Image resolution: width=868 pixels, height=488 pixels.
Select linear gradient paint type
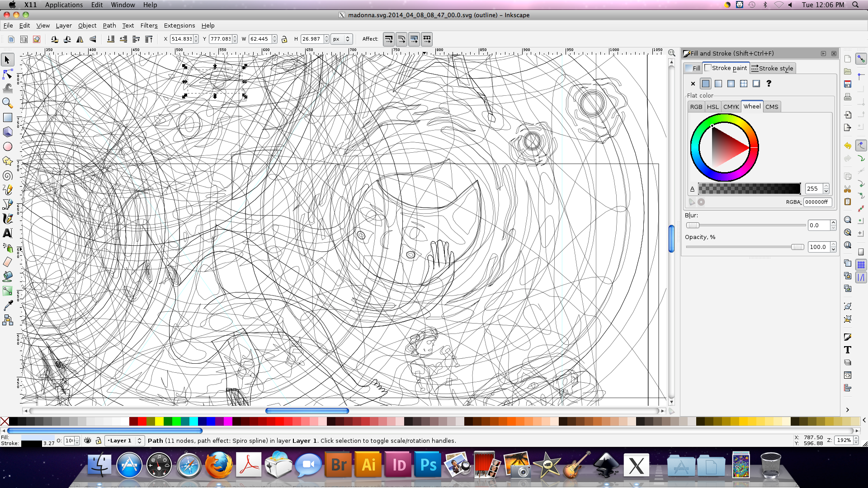(x=718, y=84)
